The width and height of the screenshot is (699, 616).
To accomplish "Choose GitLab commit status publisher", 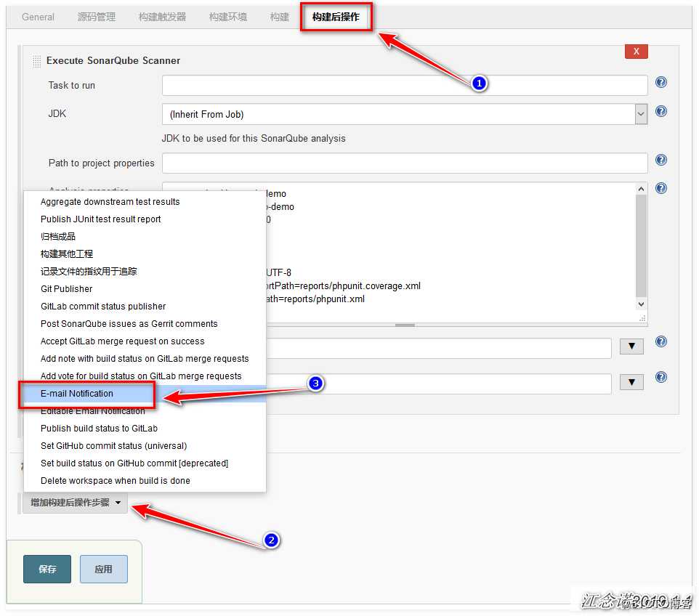I will 145,307.
